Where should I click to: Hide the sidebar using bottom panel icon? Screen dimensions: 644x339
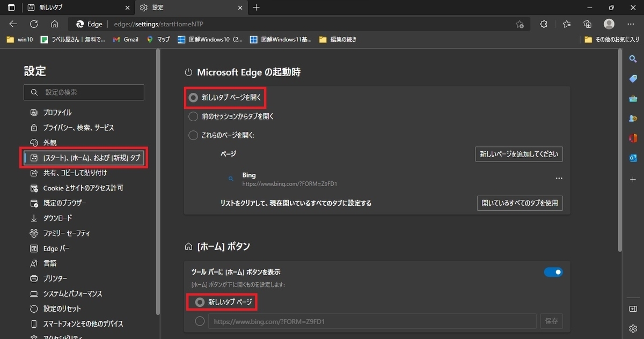[633, 308]
